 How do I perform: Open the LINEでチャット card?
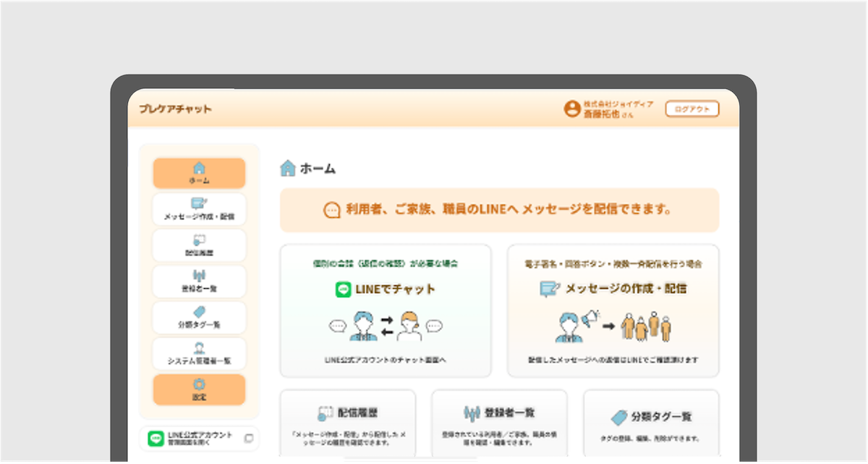[386, 310]
